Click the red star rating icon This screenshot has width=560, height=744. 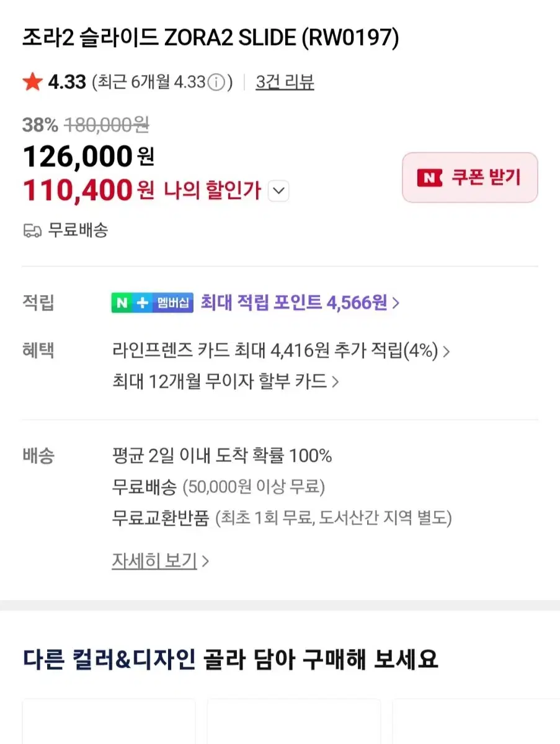32,82
